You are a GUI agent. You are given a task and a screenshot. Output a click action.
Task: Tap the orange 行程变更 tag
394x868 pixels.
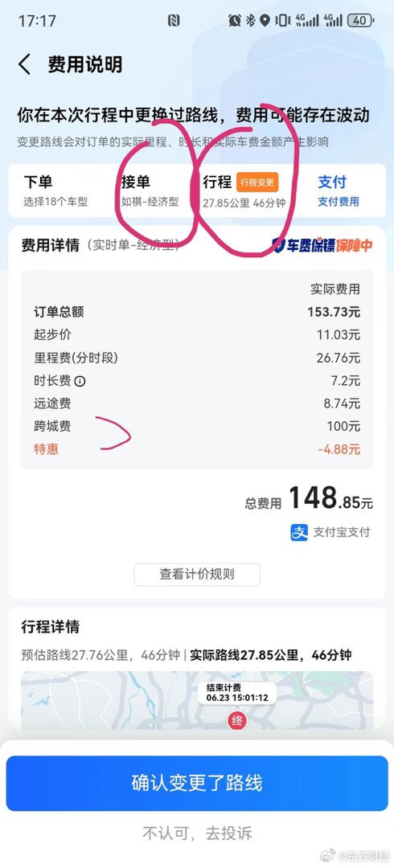(257, 182)
